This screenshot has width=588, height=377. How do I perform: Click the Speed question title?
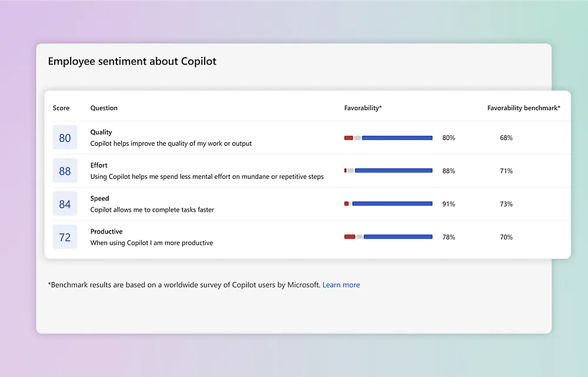pos(99,198)
